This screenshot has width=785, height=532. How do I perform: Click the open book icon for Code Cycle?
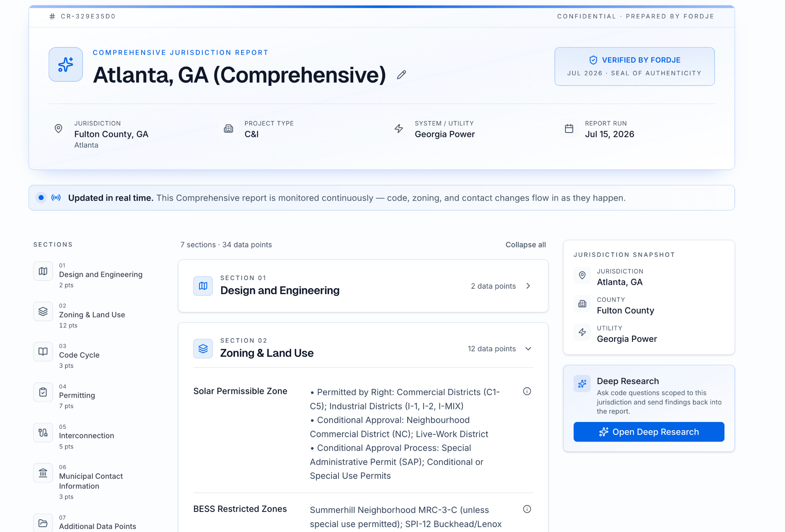click(43, 352)
